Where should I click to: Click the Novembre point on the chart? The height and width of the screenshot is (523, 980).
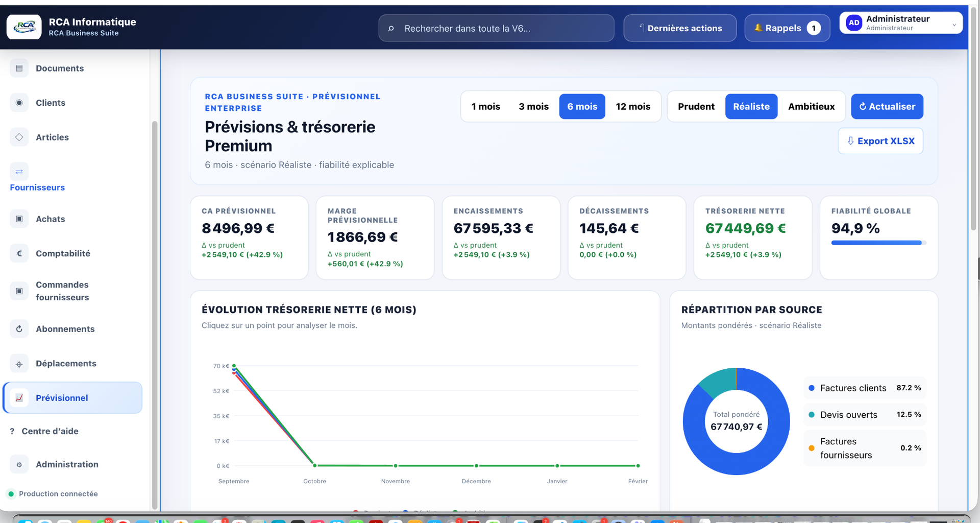pyautogui.click(x=396, y=466)
